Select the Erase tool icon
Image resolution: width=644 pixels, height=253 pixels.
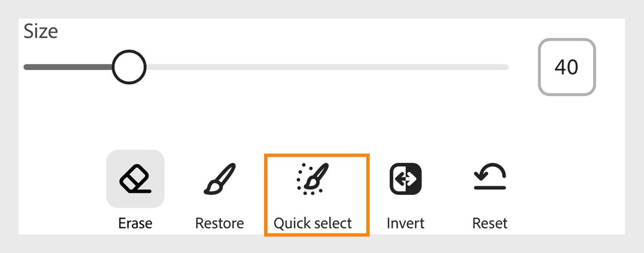[x=135, y=179]
